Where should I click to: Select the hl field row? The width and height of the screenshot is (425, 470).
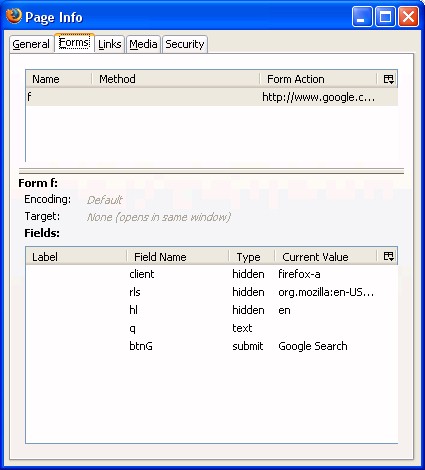(x=212, y=310)
